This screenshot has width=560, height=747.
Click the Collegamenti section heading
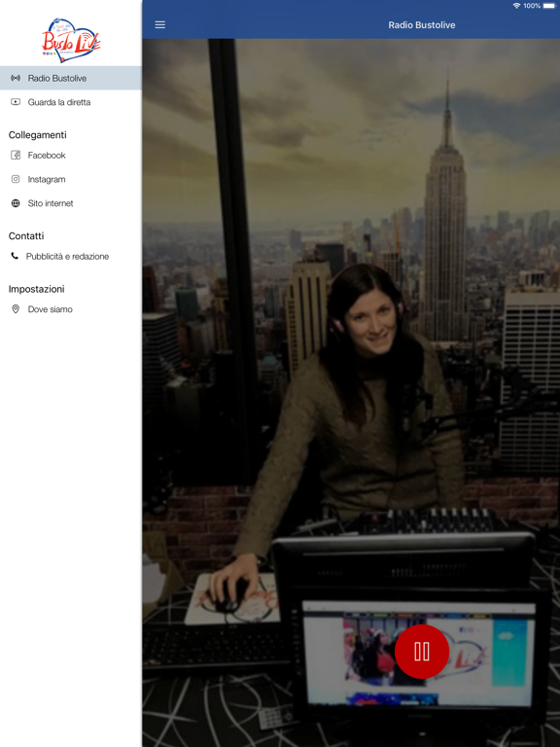pos(38,135)
